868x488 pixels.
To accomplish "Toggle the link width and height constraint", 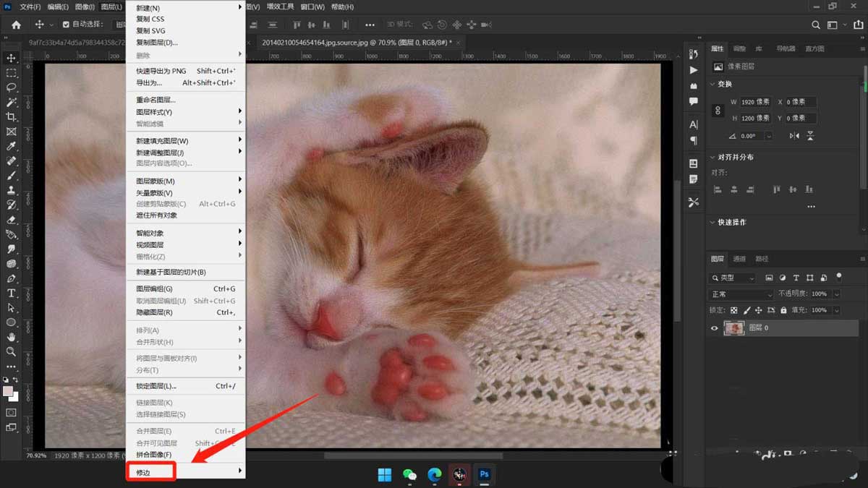I will tap(718, 111).
